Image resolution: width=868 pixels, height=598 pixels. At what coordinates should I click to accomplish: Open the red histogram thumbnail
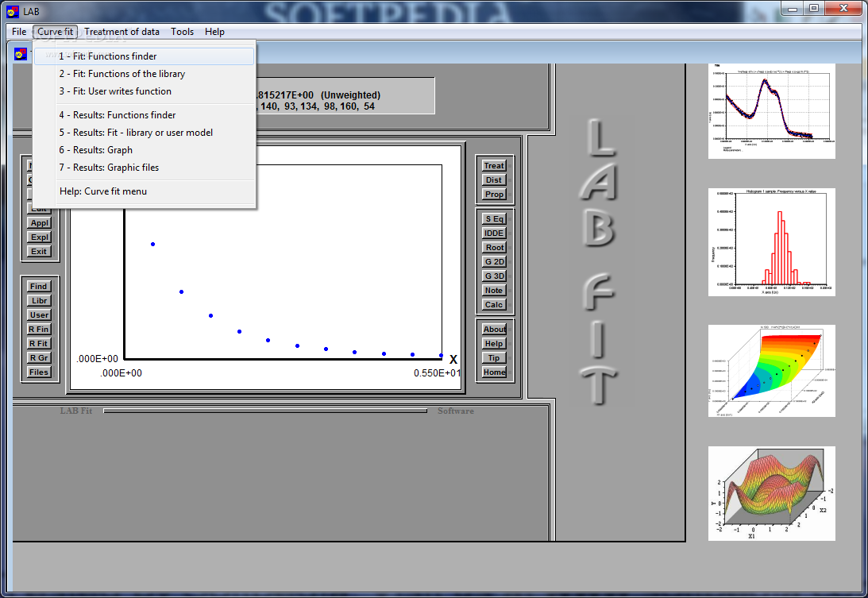coord(772,242)
